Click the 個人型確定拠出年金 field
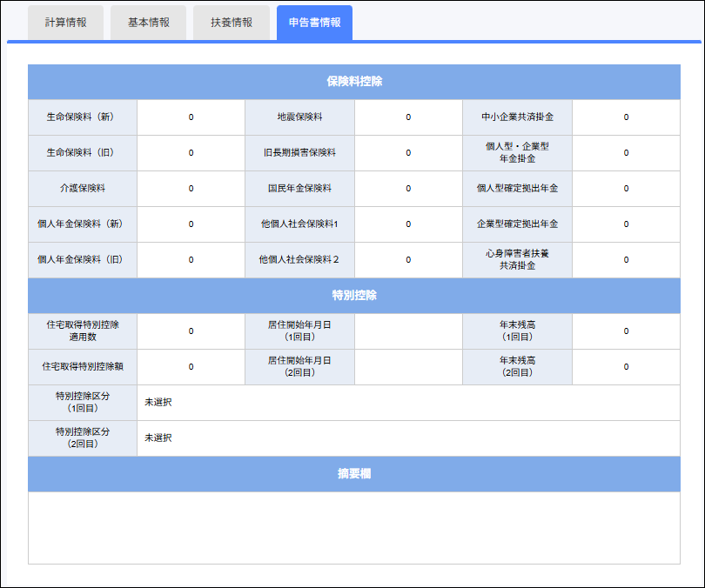705x588 pixels. (626, 187)
